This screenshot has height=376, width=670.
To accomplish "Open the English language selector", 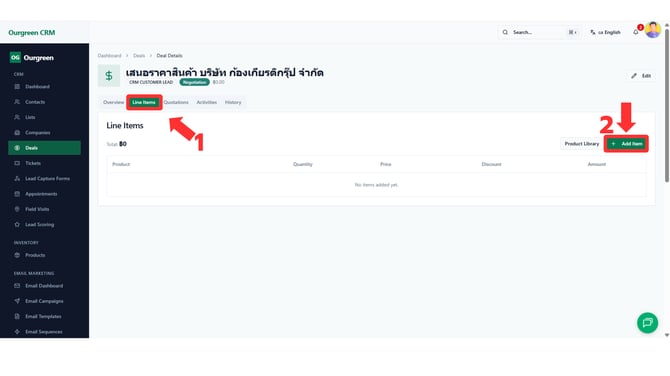I will (x=605, y=32).
